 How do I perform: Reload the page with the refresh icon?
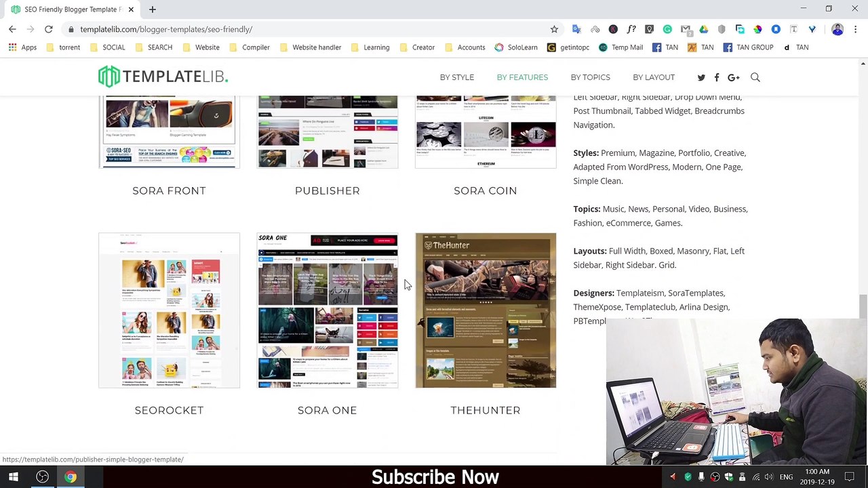(x=49, y=29)
